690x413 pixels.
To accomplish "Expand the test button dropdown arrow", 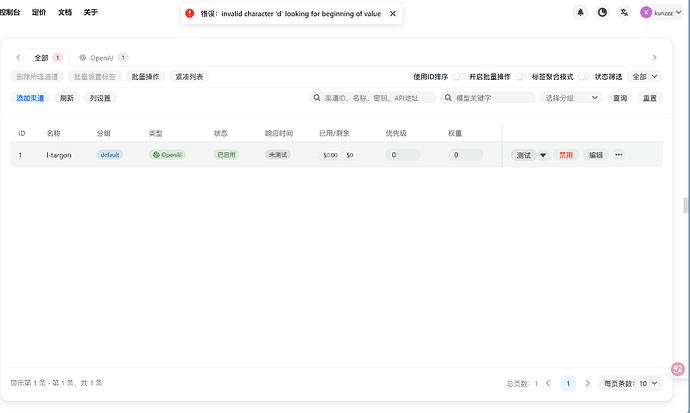I will (543, 155).
